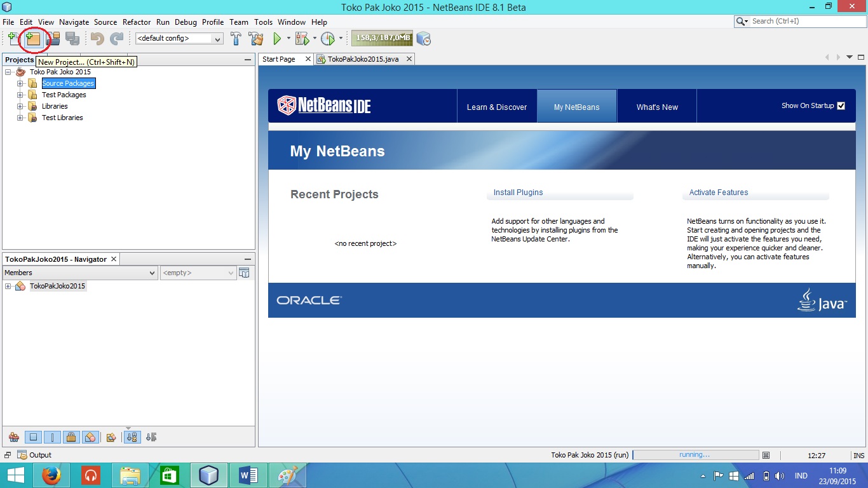Expand the Source Packages node
The width and height of the screenshot is (868, 488).
pyautogui.click(x=20, y=83)
